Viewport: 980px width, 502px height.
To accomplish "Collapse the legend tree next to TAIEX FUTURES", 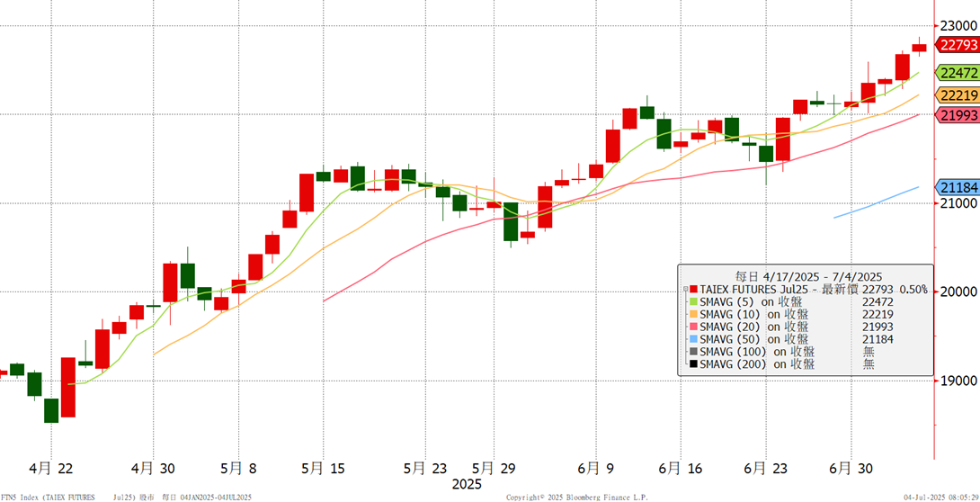I will (x=686, y=290).
